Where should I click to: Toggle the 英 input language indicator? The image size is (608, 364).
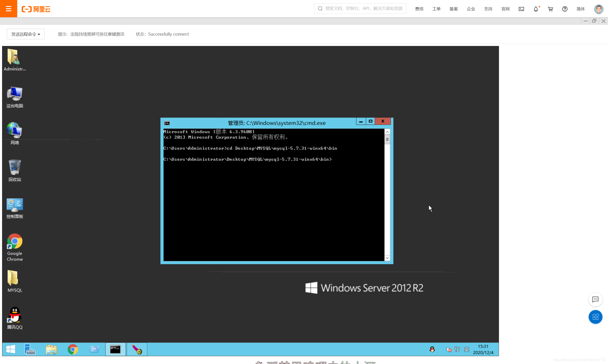tap(466, 349)
